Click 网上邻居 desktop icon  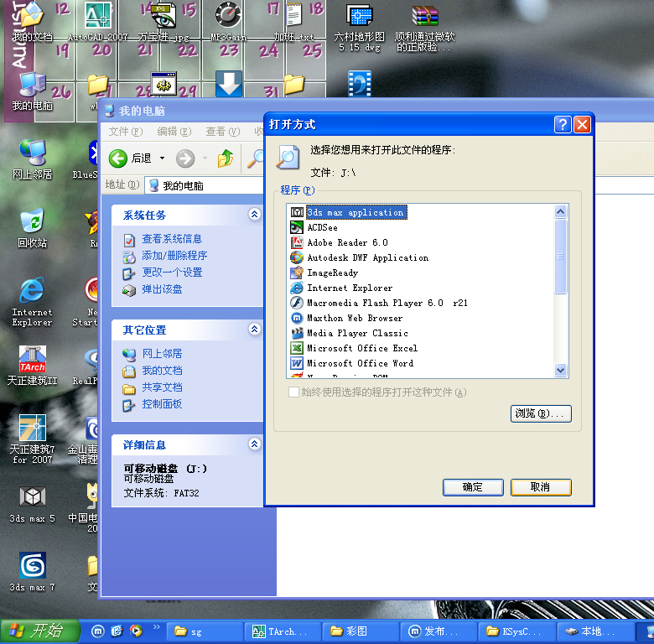click(32, 159)
